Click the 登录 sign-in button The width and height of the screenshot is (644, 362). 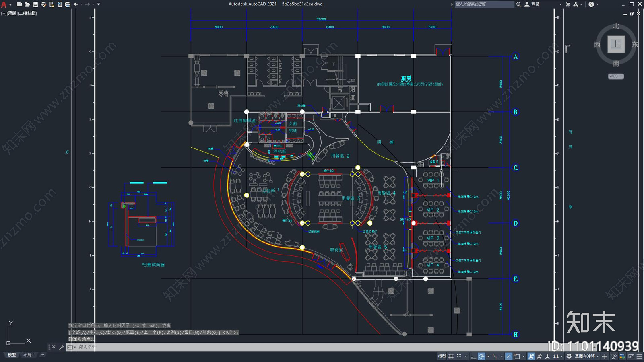click(x=532, y=4)
